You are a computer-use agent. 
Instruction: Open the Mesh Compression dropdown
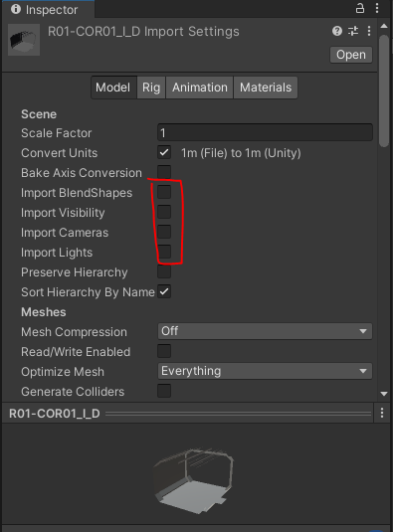click(265, 331)
